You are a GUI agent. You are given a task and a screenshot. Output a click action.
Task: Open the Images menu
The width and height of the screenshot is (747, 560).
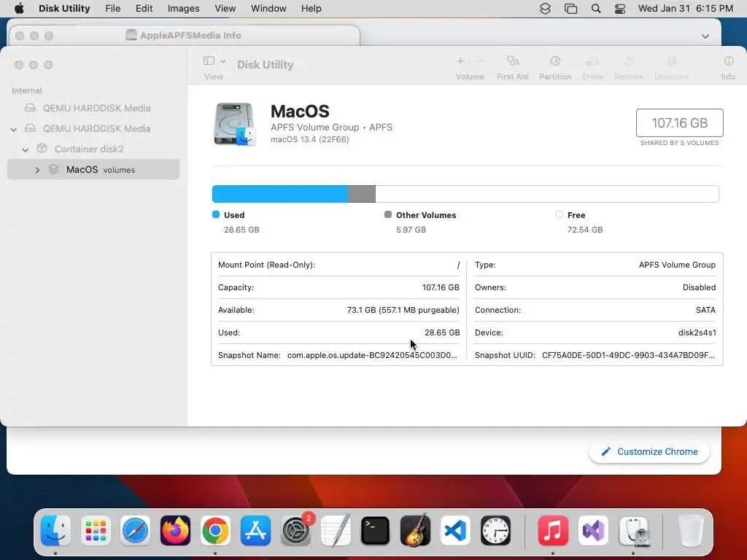(x=183, y=9)
